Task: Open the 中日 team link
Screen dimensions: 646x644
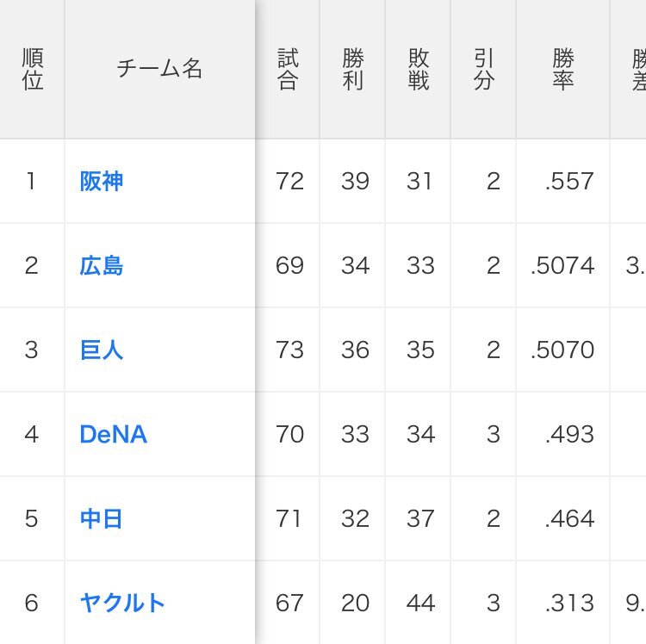Action: click(x=102, y=518)
